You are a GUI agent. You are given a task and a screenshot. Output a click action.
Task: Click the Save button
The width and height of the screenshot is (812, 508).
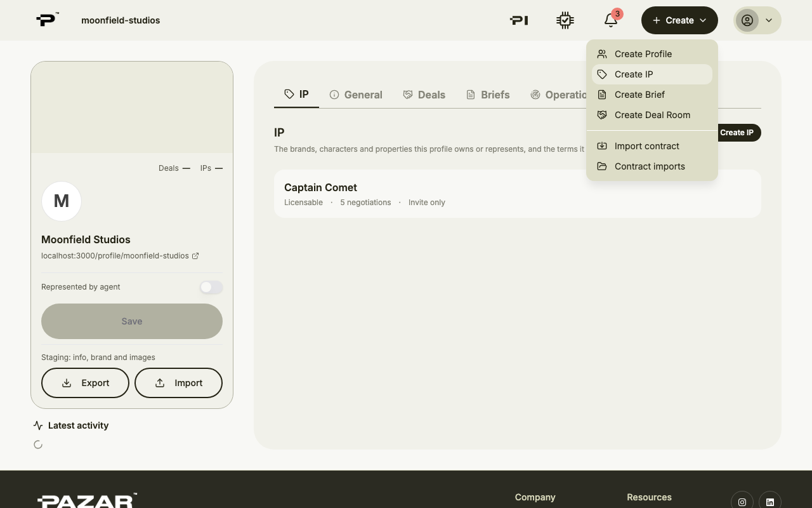132,321
